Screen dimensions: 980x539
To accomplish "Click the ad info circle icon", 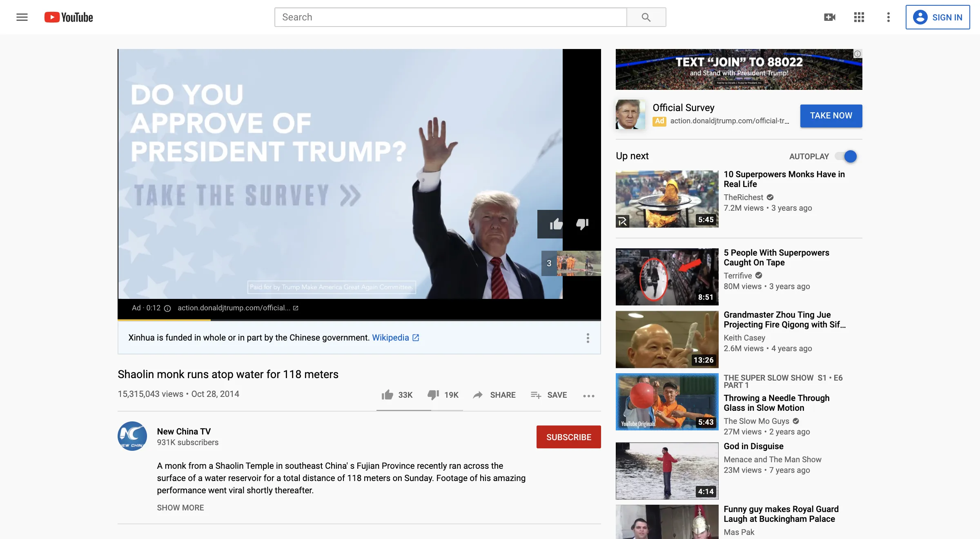I will pyautogui.click(x=167, y=308).
